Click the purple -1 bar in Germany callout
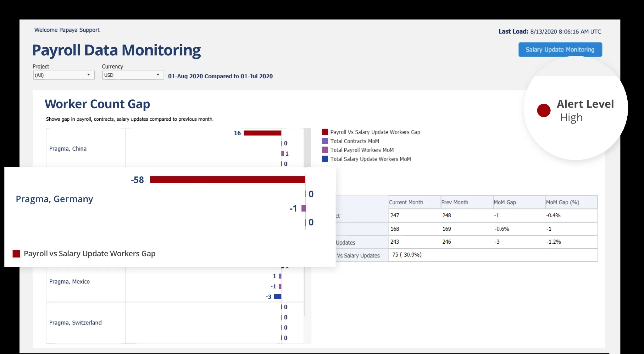The height and width of the screenshot is (354, 644). click(x=303, y=208)
